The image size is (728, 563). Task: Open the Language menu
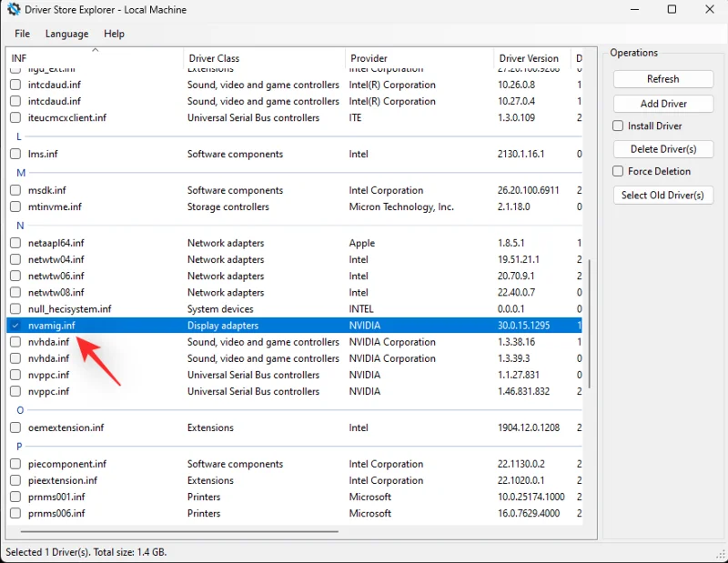tap(66, 34)
